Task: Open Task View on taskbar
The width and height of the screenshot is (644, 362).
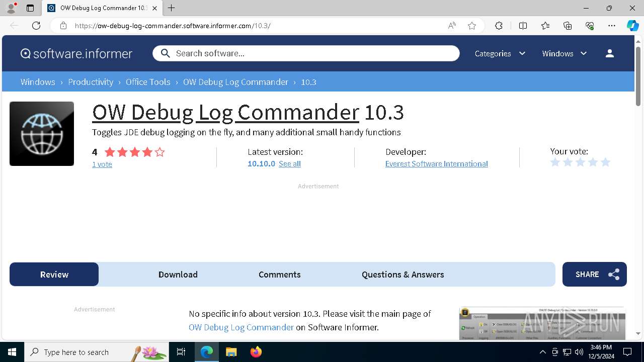Action: coord(181,352)
